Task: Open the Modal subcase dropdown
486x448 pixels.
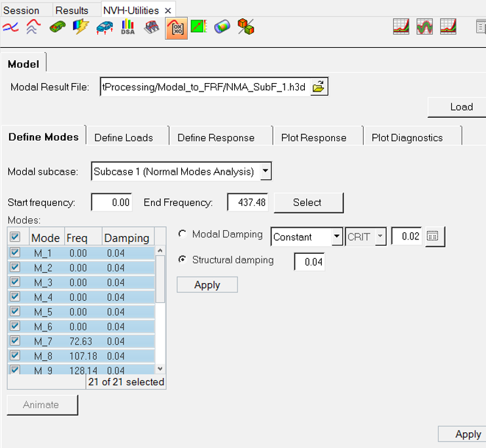Action: (x=266, y=171)
